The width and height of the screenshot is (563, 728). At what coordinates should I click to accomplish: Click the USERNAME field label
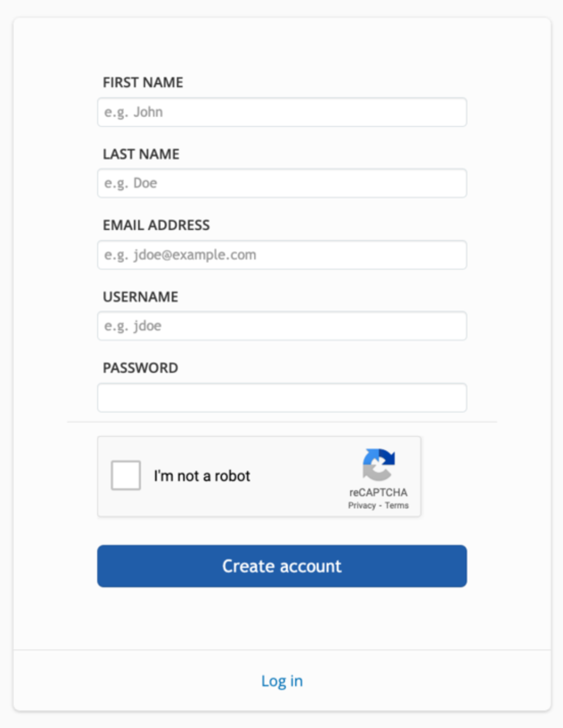pos(140,297)
